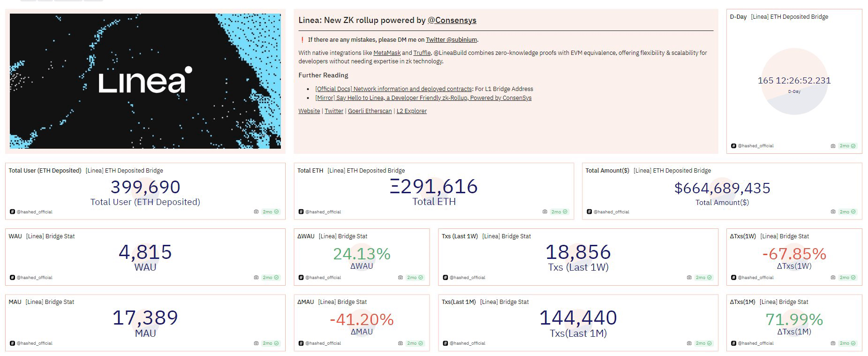The height and width of the screenshot is (356, 868).
Task: Select the 71.99% ΔTxs(1M) value
Action: [x=794, y=319]
